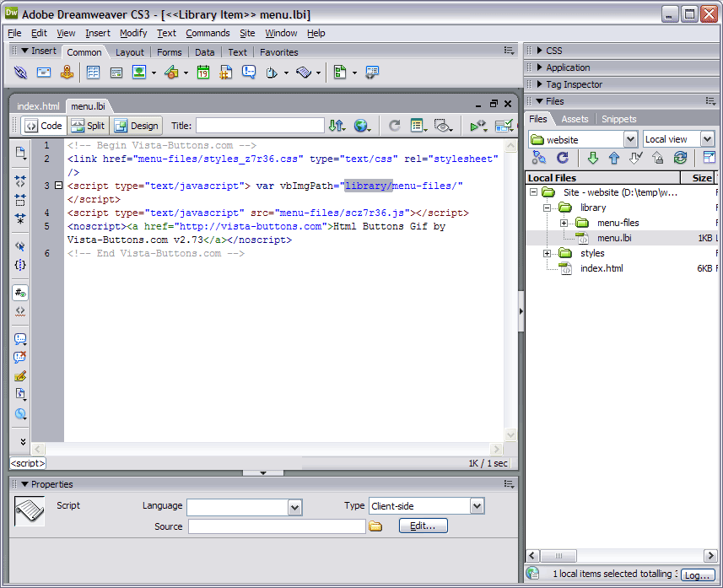This screenshot has height=588, width=723.
Task: Open the View Options icon
Action: pos(418,126)
